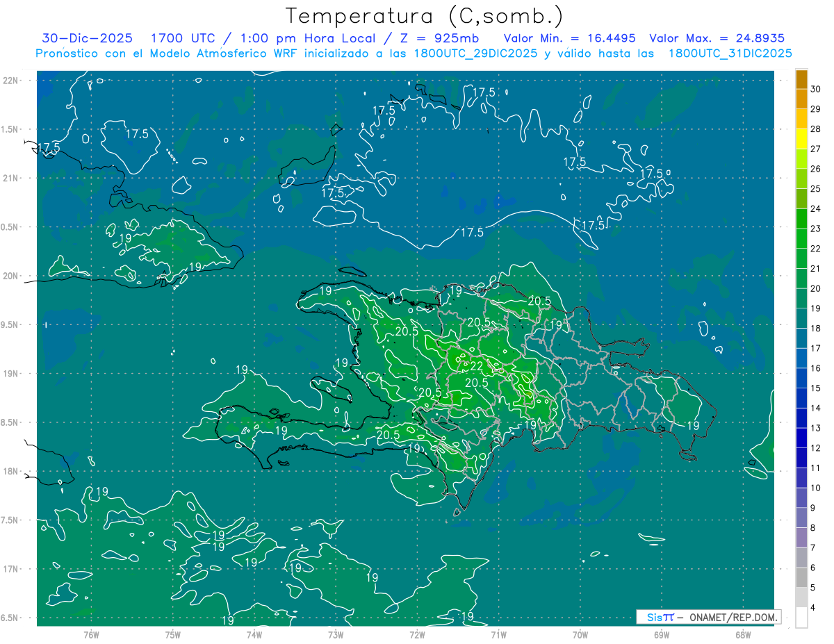Click the 70W longitude axis label
Viewport: 834px width, 644px height.
pos(580,634)
